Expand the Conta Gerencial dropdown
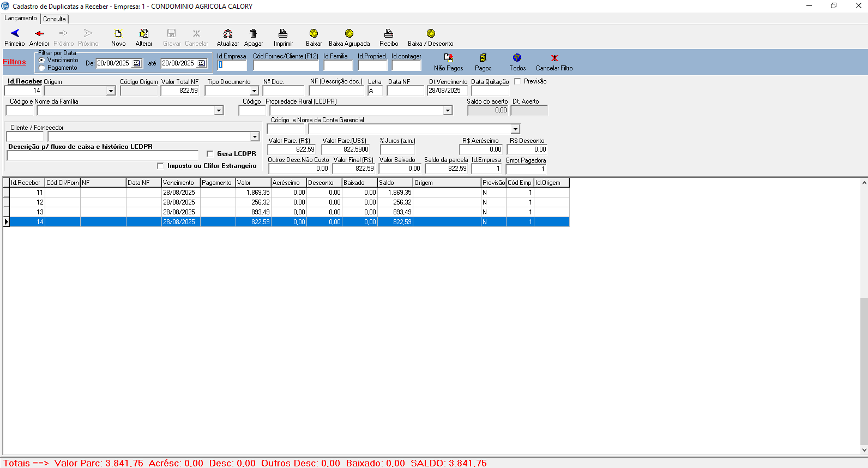This screenshot has width=868, height=468. 515,129
